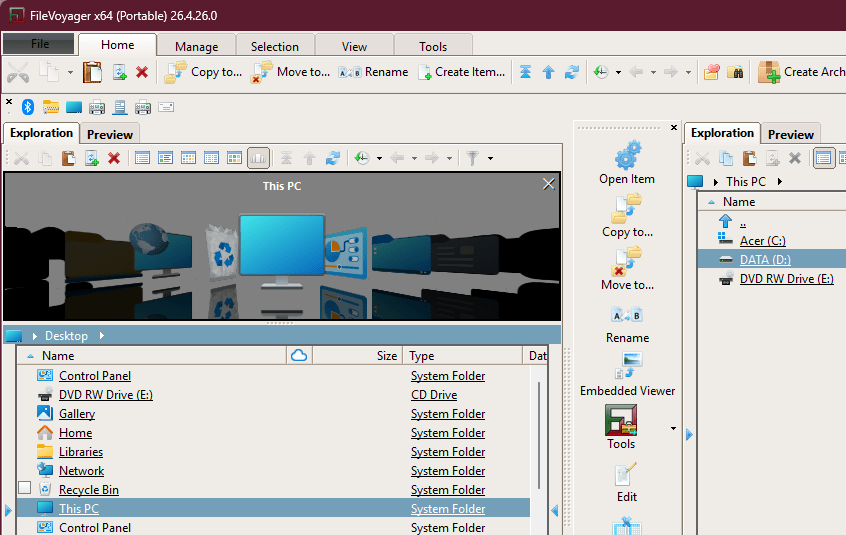This screenshot has height=535, width=846.
Task: Switch left pane to list view mode
Action: (142, 158)
